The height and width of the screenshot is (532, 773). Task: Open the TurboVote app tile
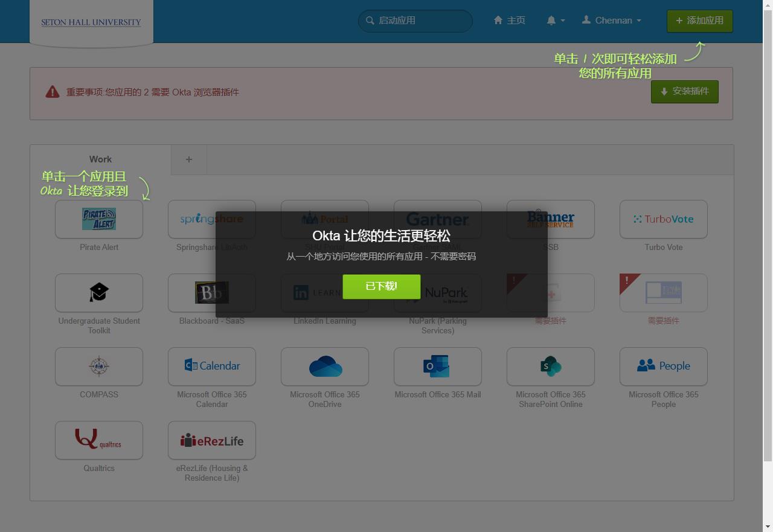(x=664, y=219)
